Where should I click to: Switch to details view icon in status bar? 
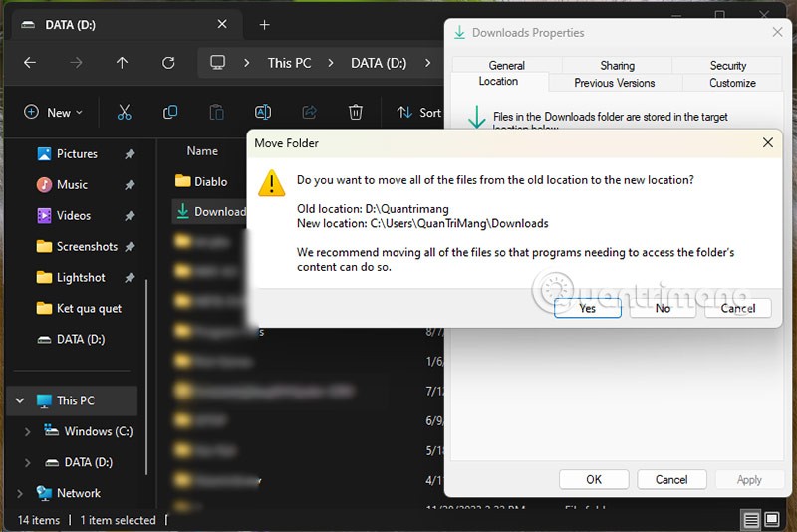point(751,520)
